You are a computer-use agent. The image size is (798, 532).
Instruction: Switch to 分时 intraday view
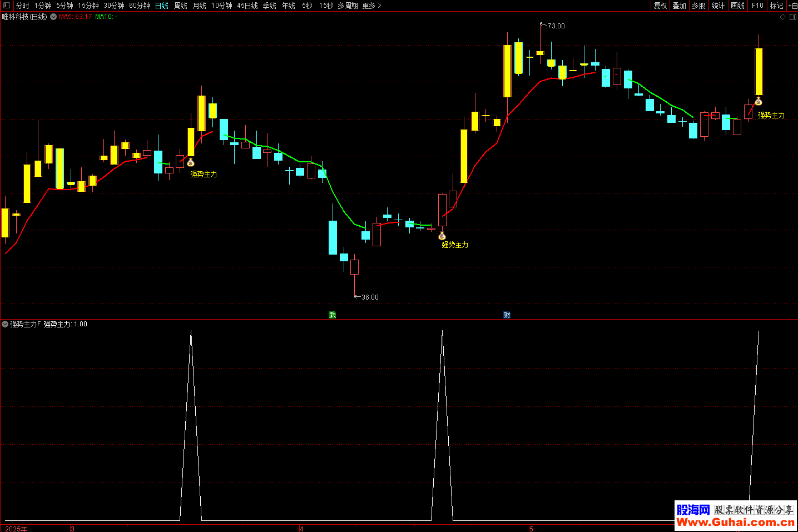pos(23,6)
